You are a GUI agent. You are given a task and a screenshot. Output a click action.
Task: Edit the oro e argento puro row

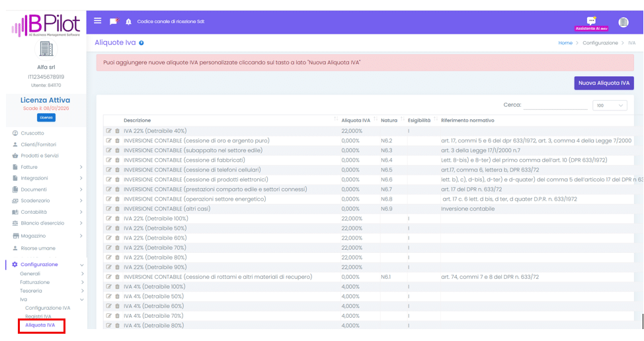click(x=109, y=140)
